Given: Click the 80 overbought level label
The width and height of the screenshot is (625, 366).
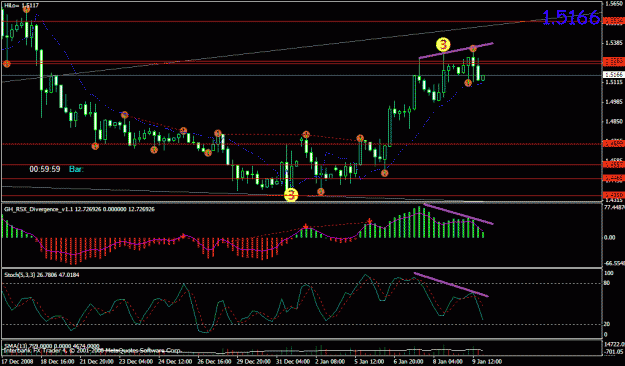Looking at the screenshot, I should click(607, 283).
